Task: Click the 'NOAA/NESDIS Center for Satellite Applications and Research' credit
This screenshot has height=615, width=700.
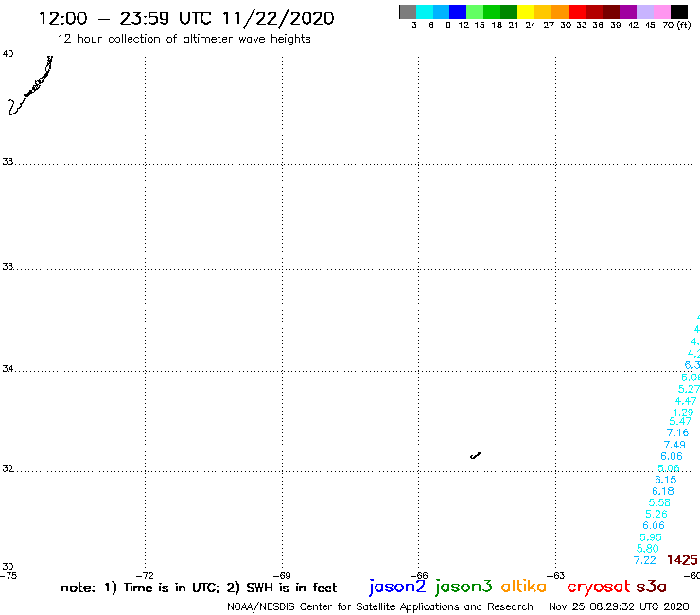Action: [x=380, y=606]
